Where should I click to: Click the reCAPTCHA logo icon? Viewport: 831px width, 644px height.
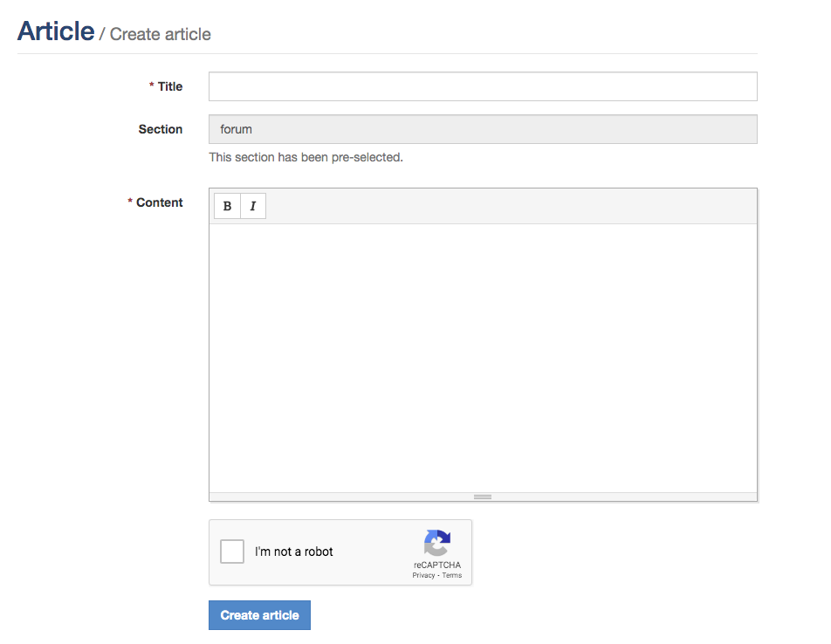[x=437, y=544]
